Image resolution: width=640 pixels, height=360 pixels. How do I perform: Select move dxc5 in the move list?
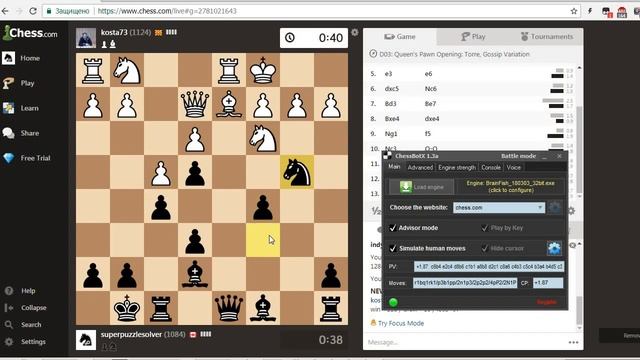[x=391, y=89]
